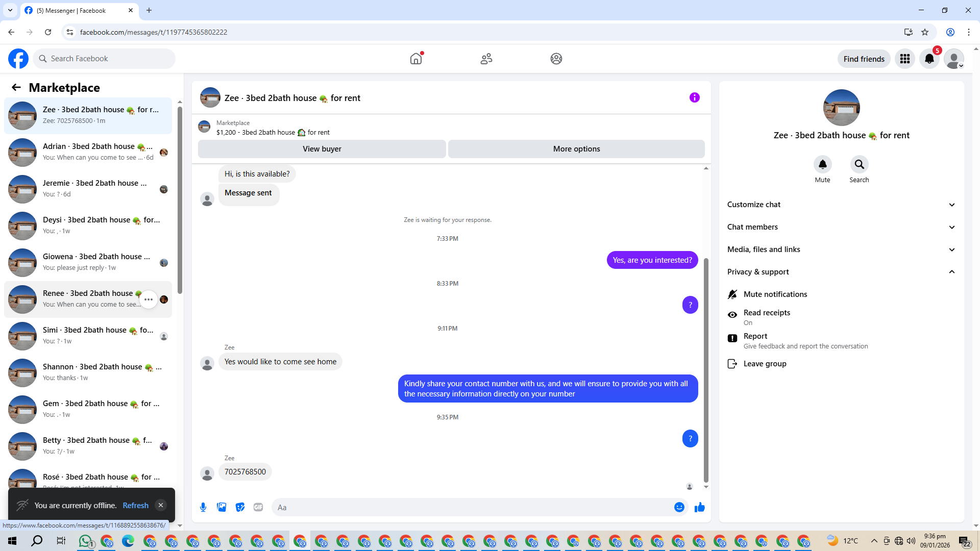Open the emoji picker in message box
The image size is (980, 551).
tap(679, 507)
